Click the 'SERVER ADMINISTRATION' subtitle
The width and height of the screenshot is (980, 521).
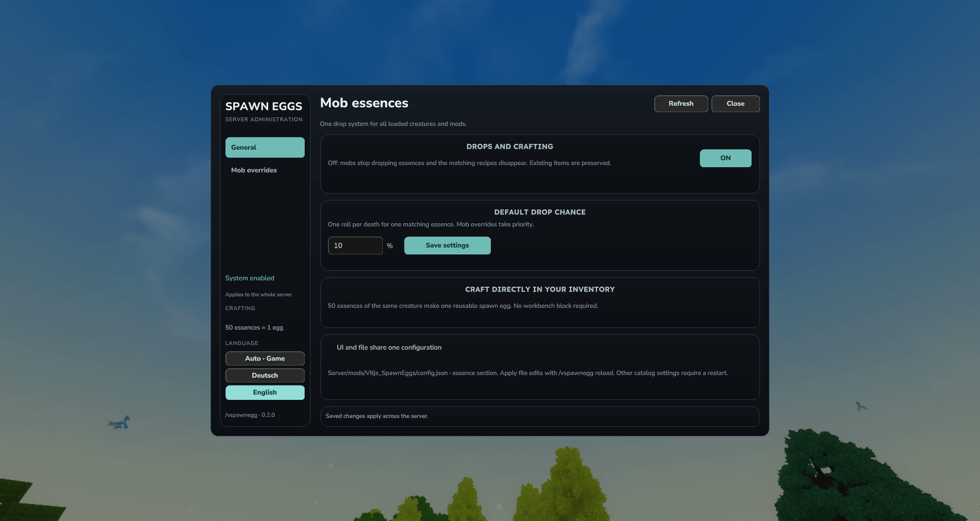click(264, 120)
